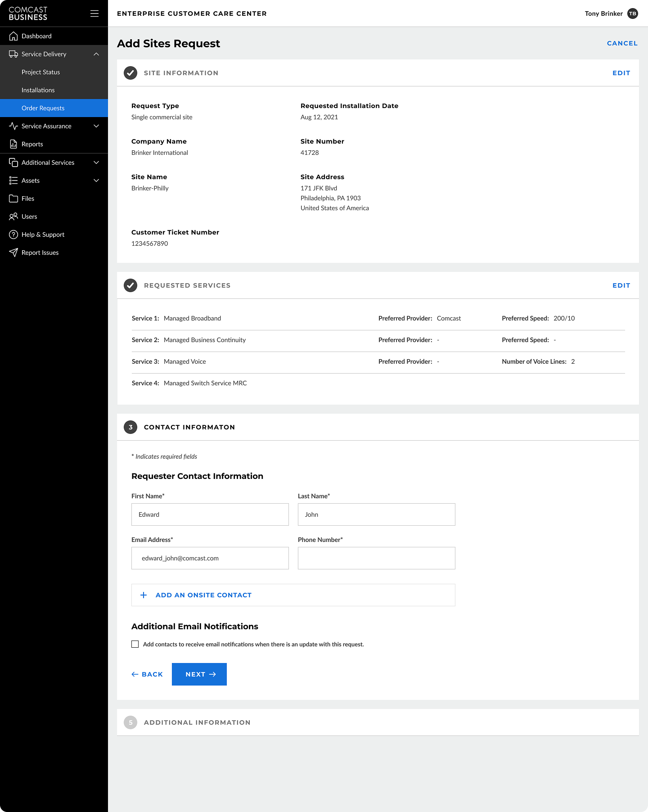This screenshot has width=648, height=812.
Task: Click the Files folder icon
Action: 13,198
